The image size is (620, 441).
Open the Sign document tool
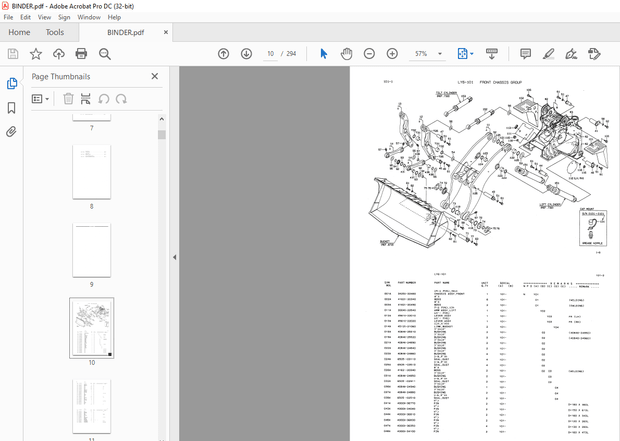coord(571,54)
